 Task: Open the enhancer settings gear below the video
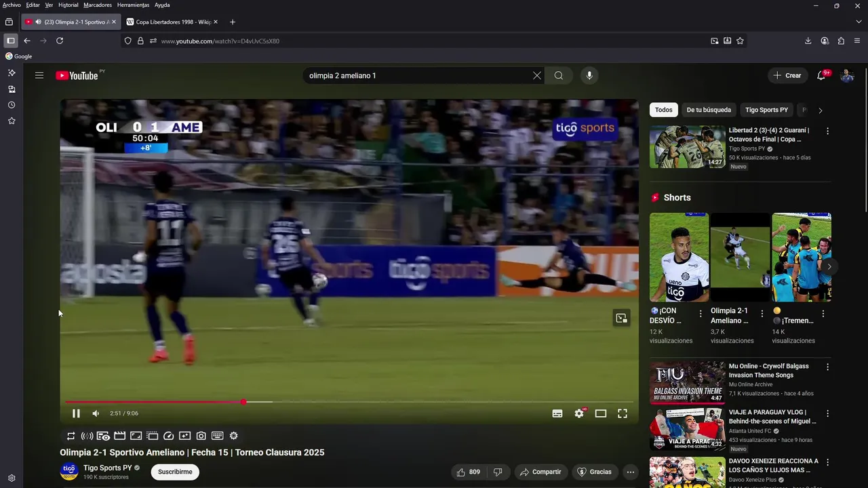coord(234,436)
